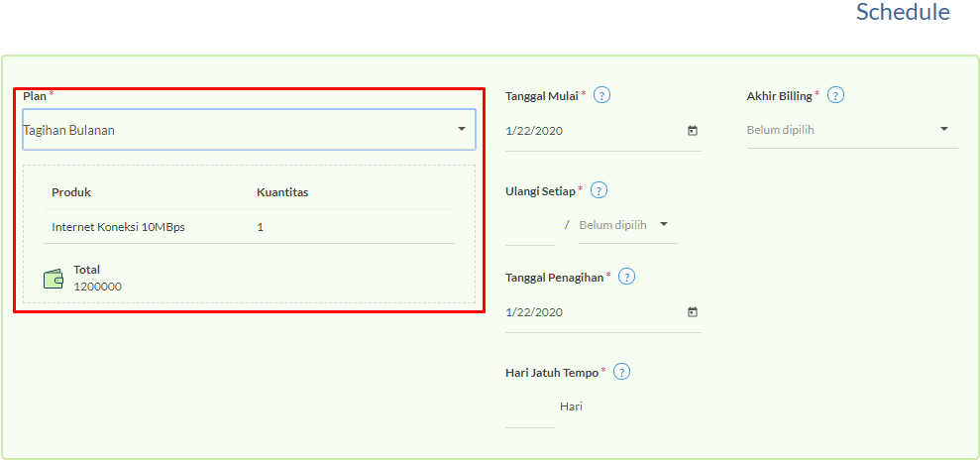Viewport: 980px width, 463px height.
Task: Click the Plan field label
Action: click(x=35, y=96)
